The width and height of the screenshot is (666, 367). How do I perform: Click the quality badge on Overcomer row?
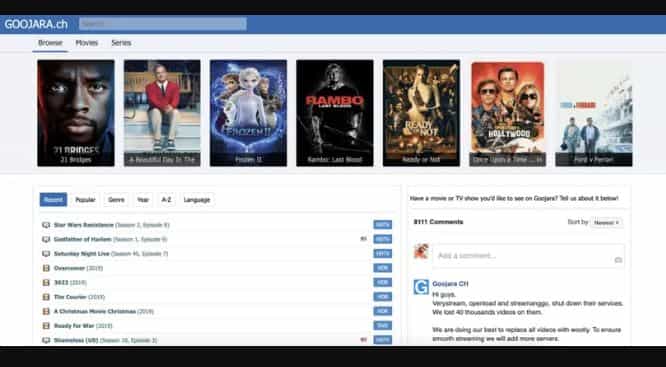[x=383, y=268]
